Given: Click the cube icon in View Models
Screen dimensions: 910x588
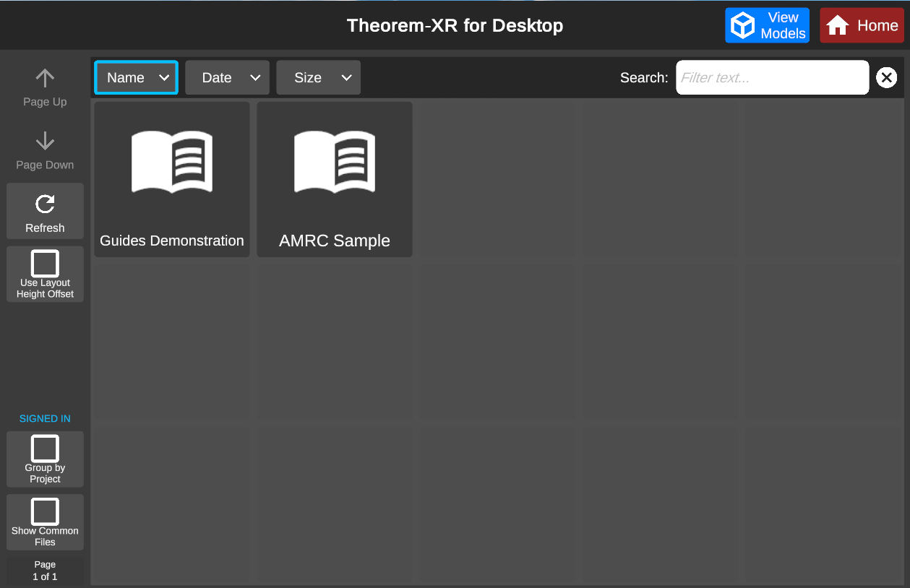Looking at the screenshot, I should tap(742, 26).
